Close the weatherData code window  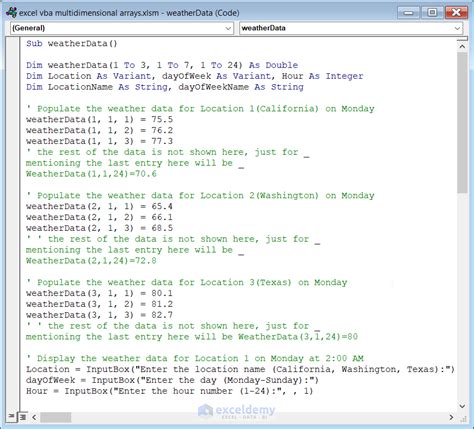pyautogui.click(x=456, y=13)
